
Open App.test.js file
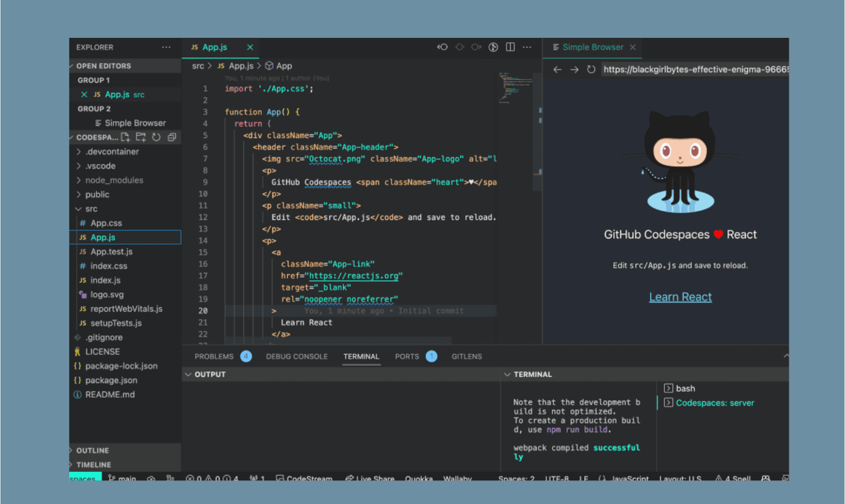pos(111,251)
